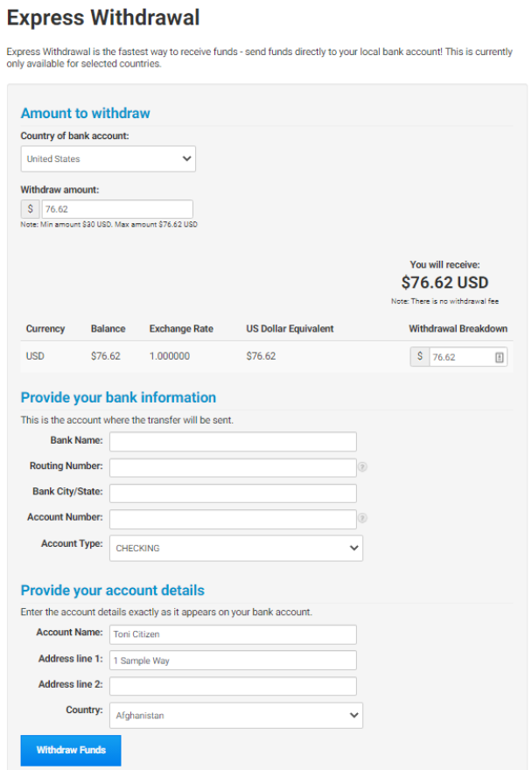532x770 pixels.
Task: Open the Country dropdown showing Afghanistan
Action: pyautogui.click(x=235, y=716)
